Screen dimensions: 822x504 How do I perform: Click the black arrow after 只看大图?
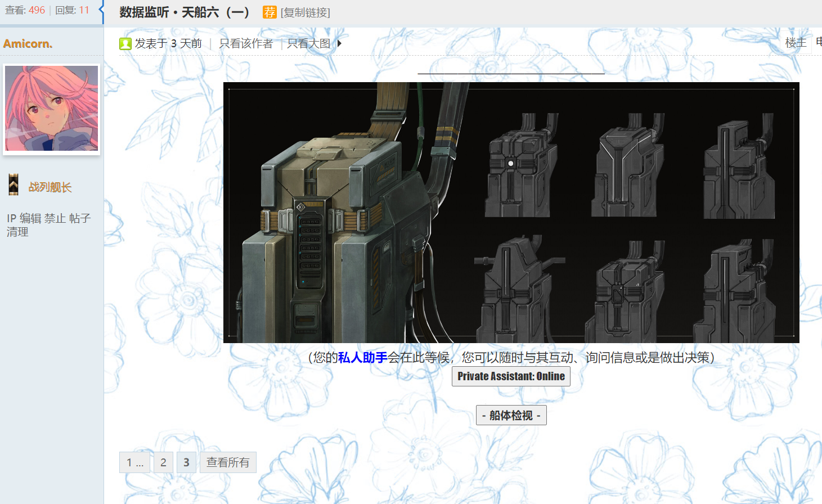(339, 43)
